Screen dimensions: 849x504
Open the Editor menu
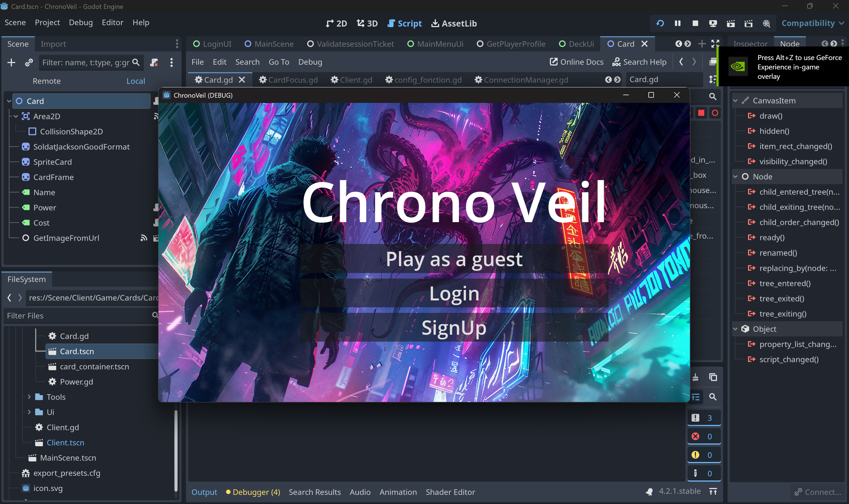click(x=112, y=23)
